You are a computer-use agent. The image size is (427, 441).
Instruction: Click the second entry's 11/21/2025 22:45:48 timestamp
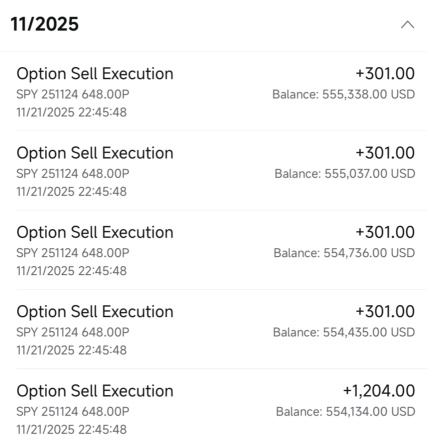[x=72, y=192]
